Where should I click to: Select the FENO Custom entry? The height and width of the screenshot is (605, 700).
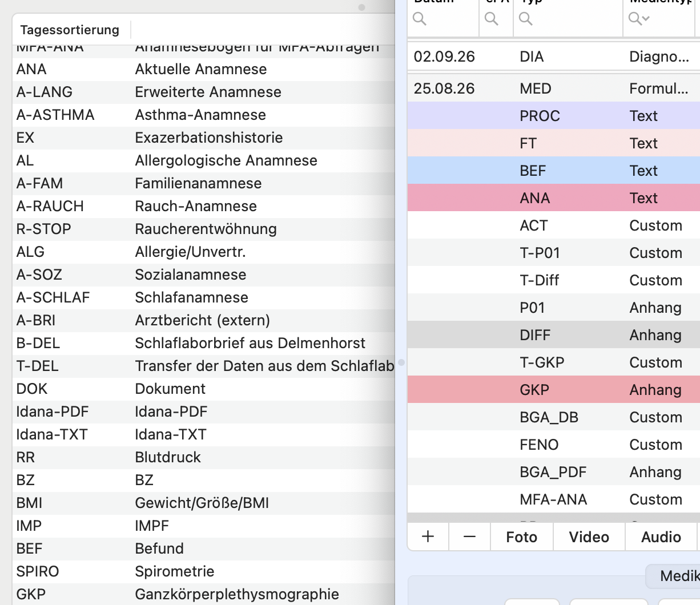(554, 445)
